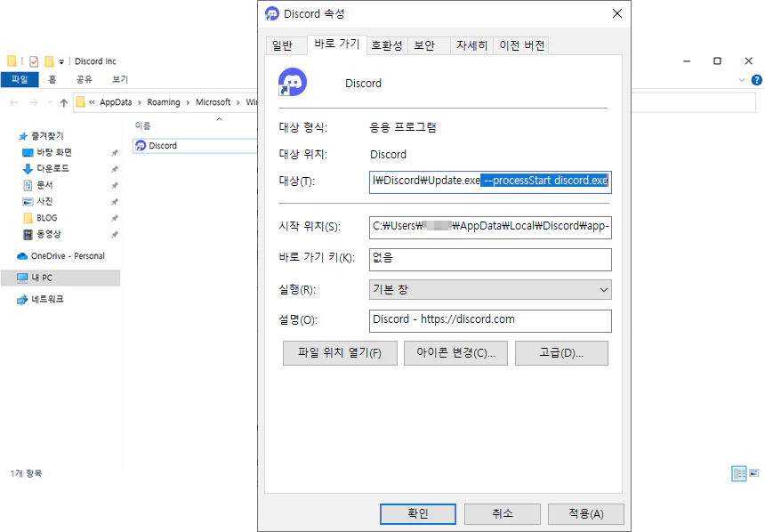Switch to details view icon in the Explorer status bar
Viewport: 765px width, 532px height.
point(739,473)
